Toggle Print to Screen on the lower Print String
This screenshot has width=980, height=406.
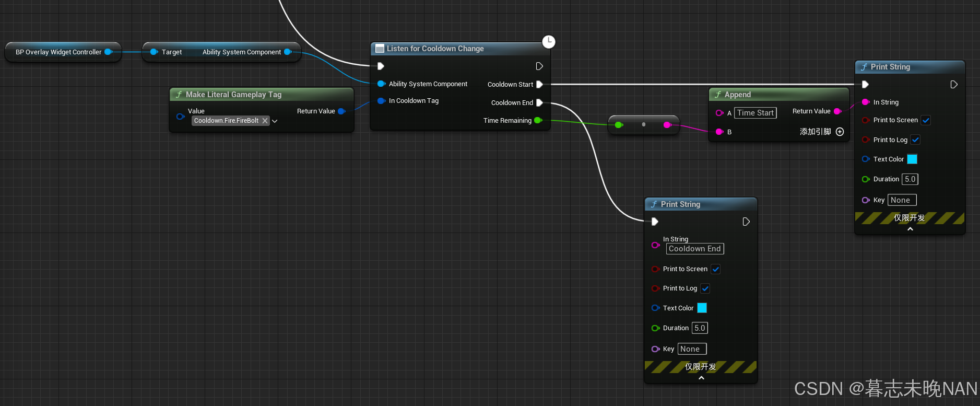coord(715,269)
